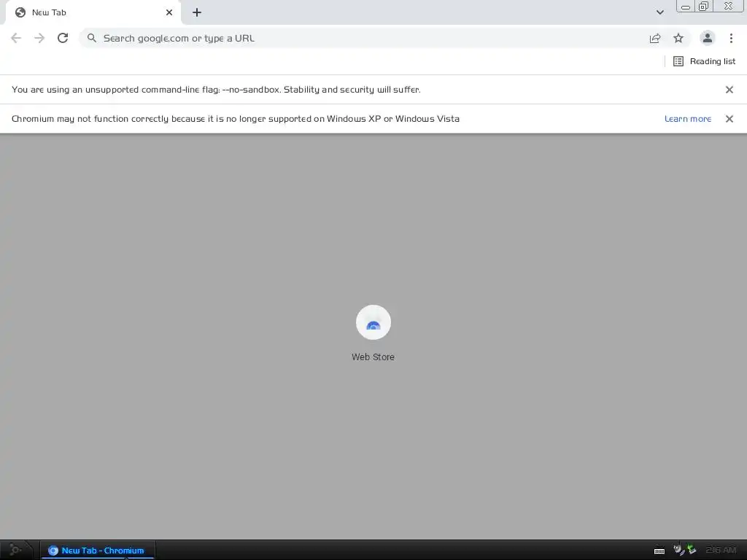The image size is (747, 560).
Task: Reload the current page
Action: pyautogui.click(x=63, y=38)
